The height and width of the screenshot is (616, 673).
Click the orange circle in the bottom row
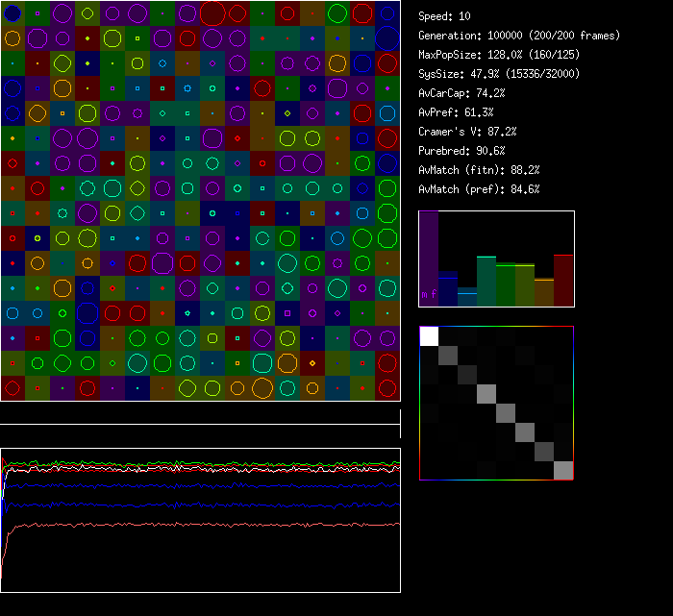[x=262, y=388]
